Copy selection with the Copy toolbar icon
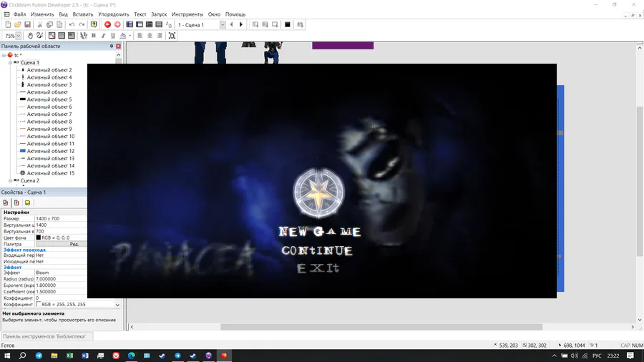Screen dimensions: 644x362 click(49, 24)
